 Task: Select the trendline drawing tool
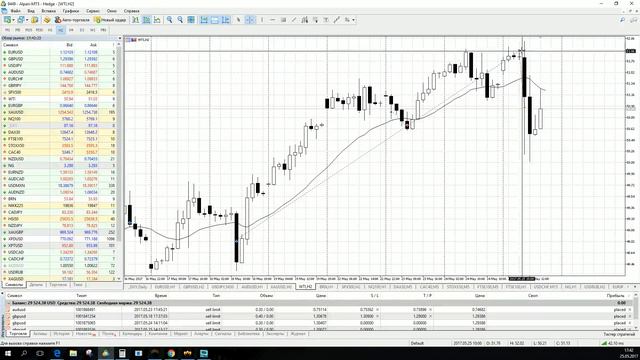coord(294,20)
